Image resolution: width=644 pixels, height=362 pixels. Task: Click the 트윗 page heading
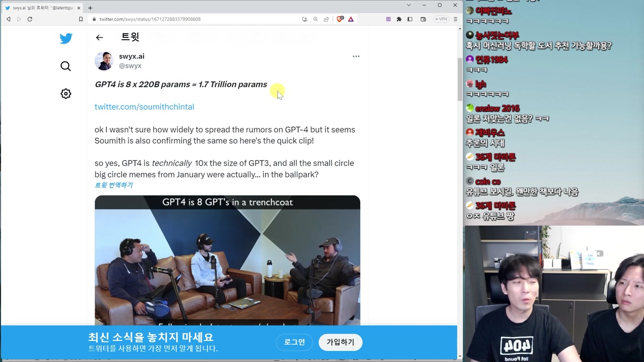point(130,37)
